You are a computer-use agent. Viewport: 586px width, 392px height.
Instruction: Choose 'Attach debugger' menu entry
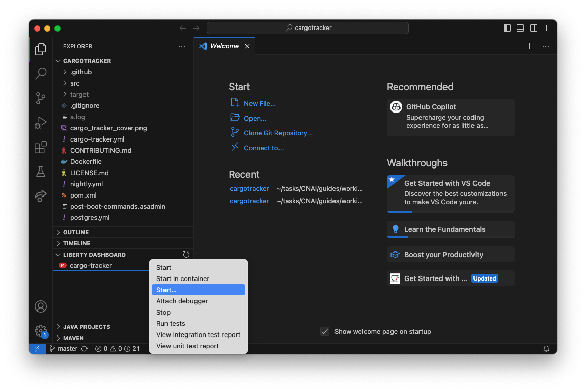(182, 301)
